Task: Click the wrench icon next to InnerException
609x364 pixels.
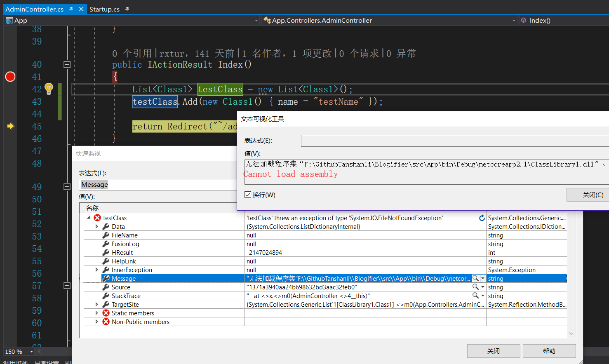Action: [x=106, y=270]
